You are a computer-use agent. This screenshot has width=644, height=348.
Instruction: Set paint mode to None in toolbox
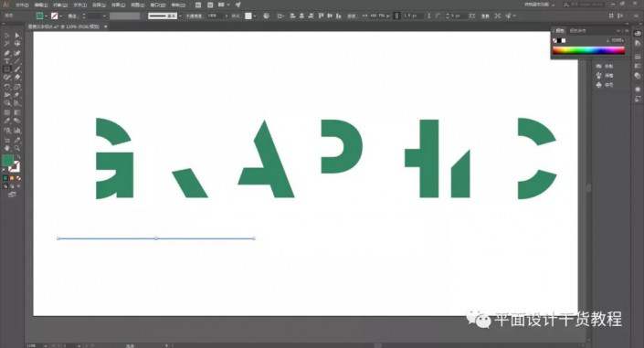[18, 178]
